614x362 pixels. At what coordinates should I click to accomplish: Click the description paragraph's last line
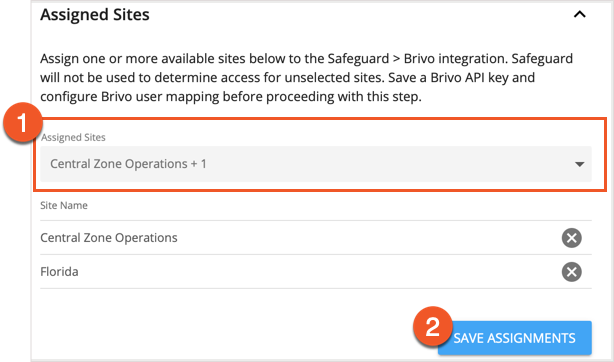(231, 96)
